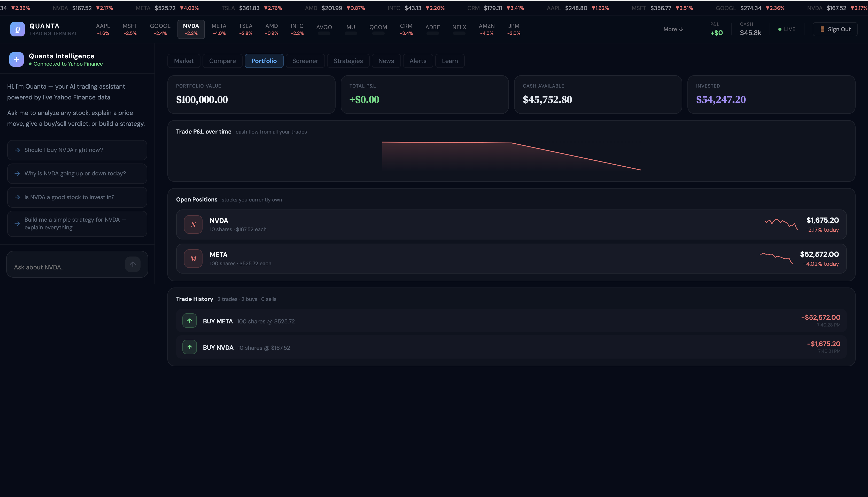868x497 pixels.
Task: Click the Quanta logo icon
Action: (x=17, y=29)
